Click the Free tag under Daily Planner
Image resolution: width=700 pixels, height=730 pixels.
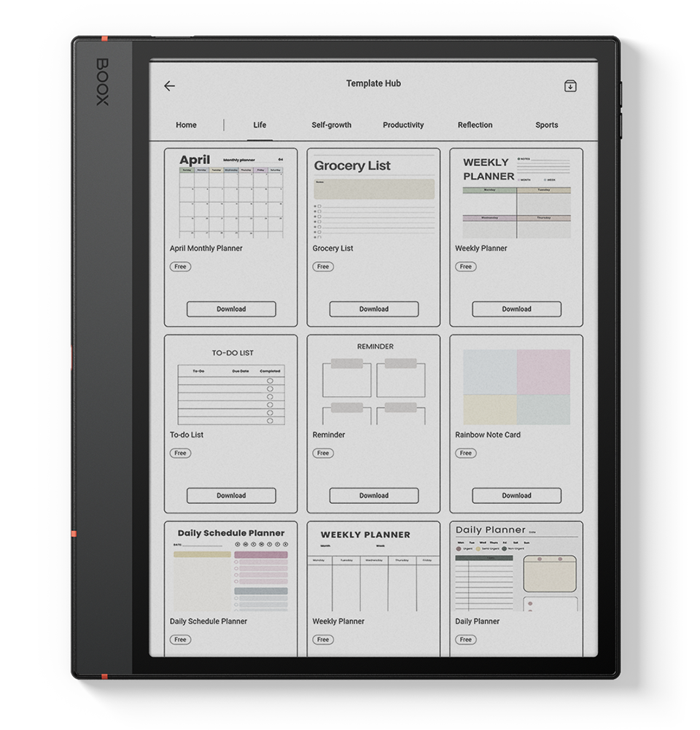point(465,640)
